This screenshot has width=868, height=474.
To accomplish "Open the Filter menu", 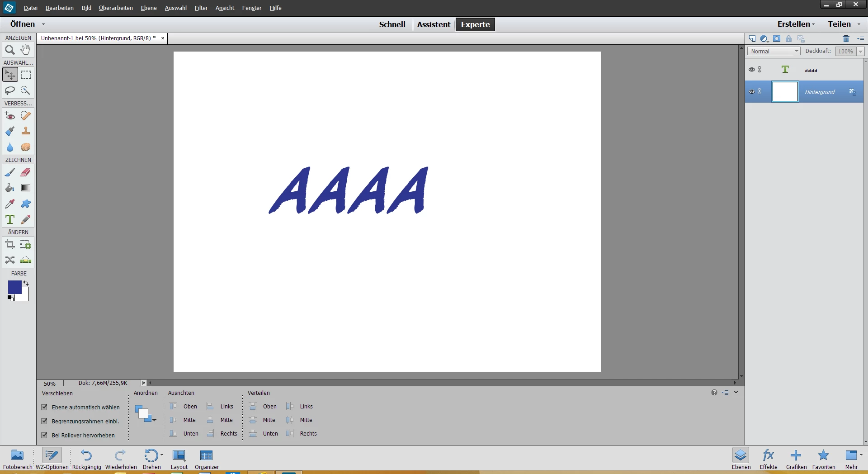I will [201, 8].
